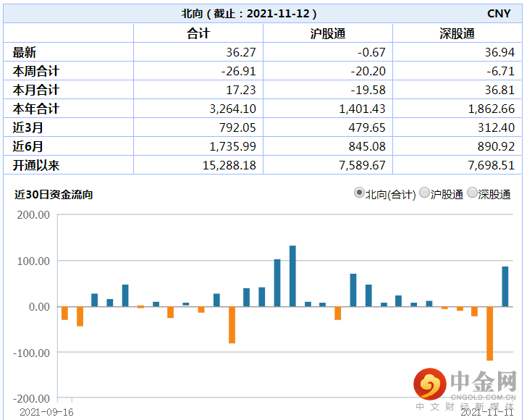Click the tallest blue bar in the chart
The image size is (527, 420).
pos(292,276)
